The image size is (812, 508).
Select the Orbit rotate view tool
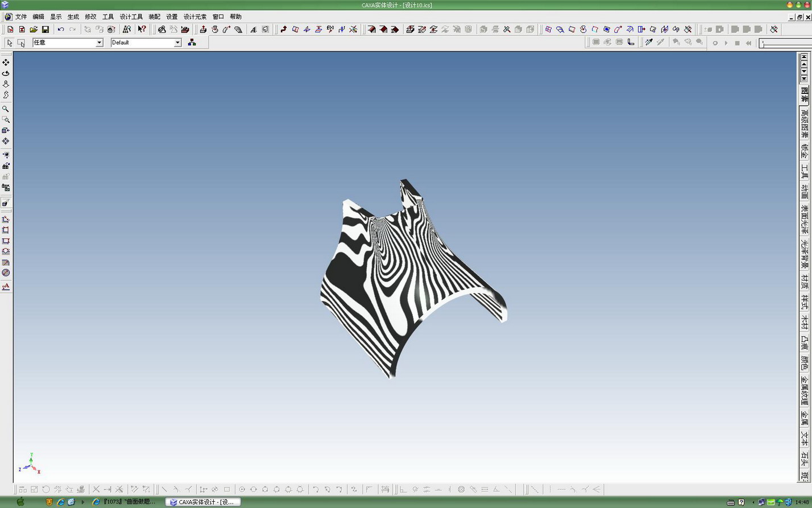point(6,73)
